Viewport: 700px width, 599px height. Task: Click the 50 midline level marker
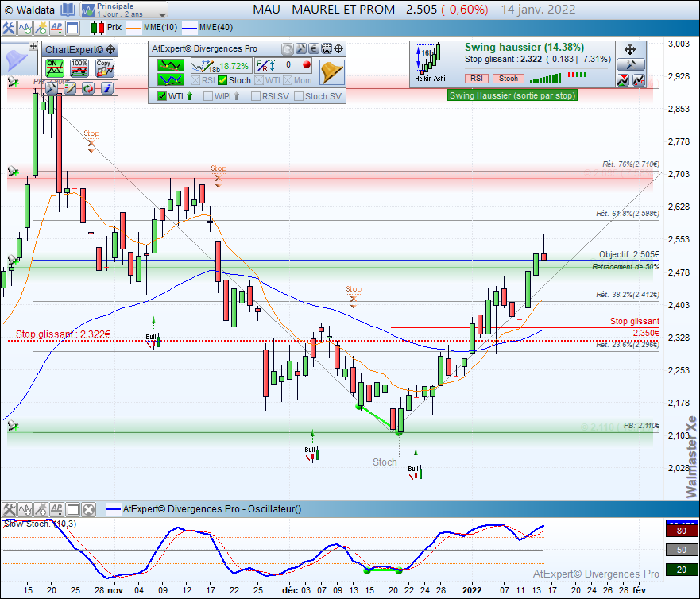[x=681, y=550]
